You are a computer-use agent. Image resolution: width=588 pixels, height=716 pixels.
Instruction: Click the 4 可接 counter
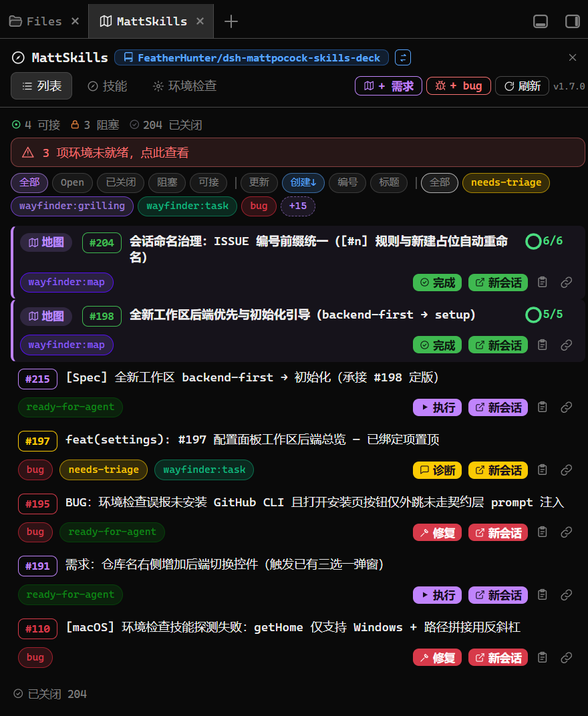[x=36, y=125]
